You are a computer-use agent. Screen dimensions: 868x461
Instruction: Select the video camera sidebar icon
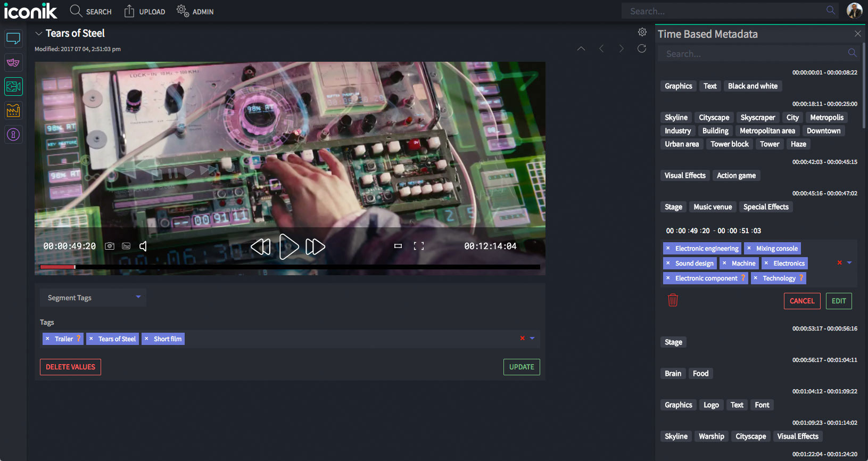point(13,86)
